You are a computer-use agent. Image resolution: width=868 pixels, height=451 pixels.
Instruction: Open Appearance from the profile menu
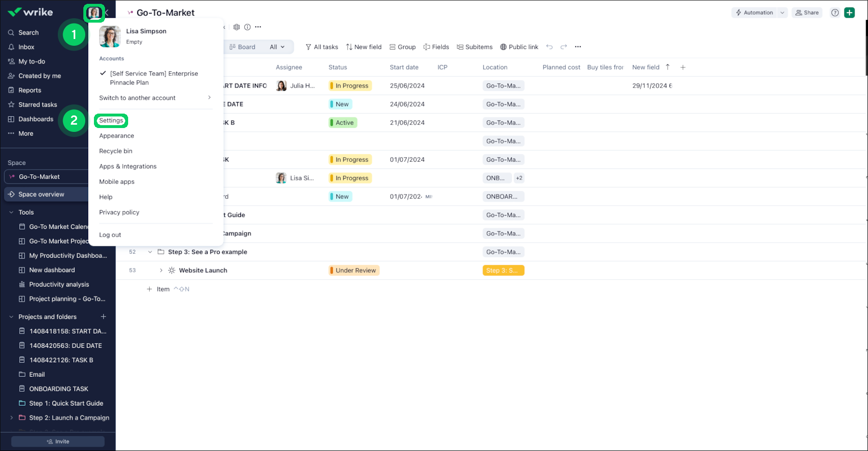point(117,136)
